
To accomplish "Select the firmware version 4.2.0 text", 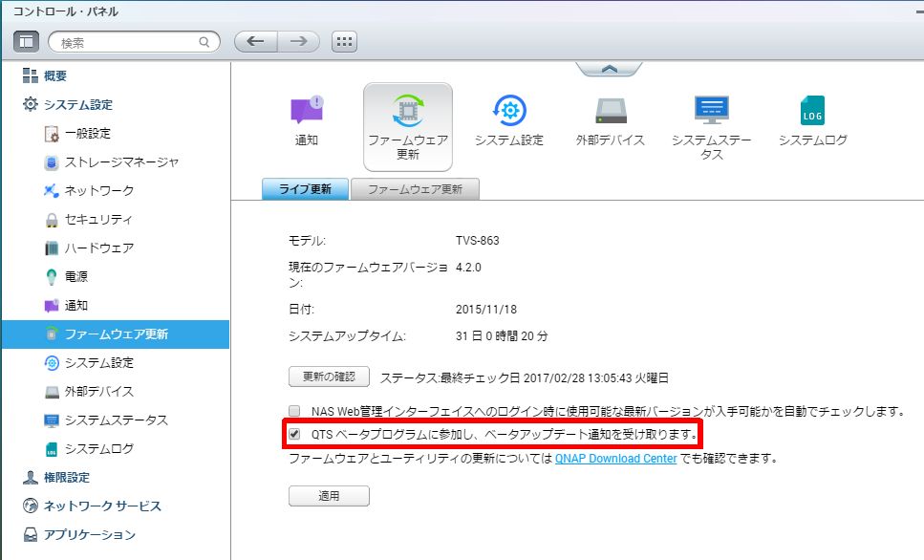I will (x=468, y=268).
